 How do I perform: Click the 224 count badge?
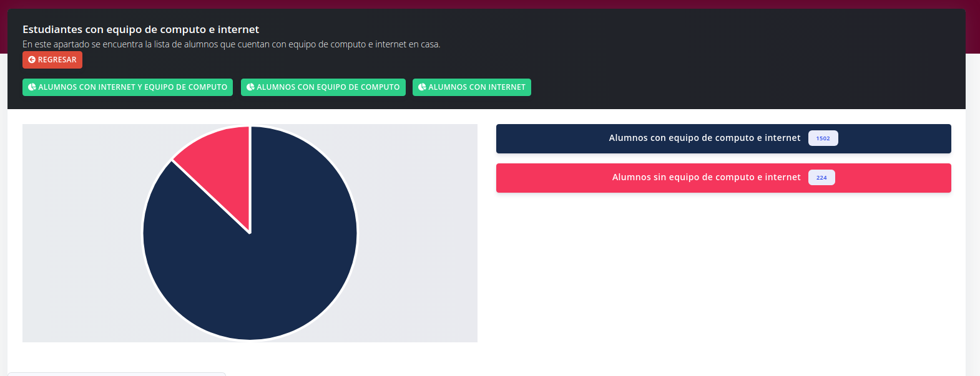[821, 178]
